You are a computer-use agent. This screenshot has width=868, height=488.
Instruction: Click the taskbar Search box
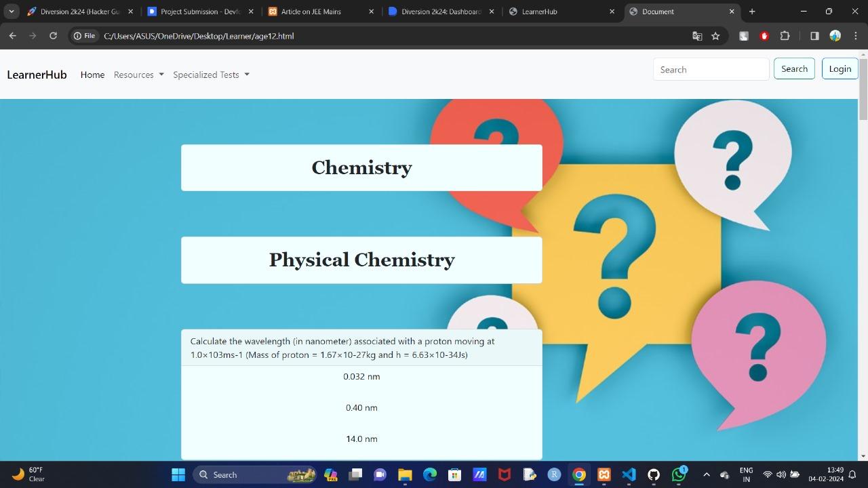(255, 474)
